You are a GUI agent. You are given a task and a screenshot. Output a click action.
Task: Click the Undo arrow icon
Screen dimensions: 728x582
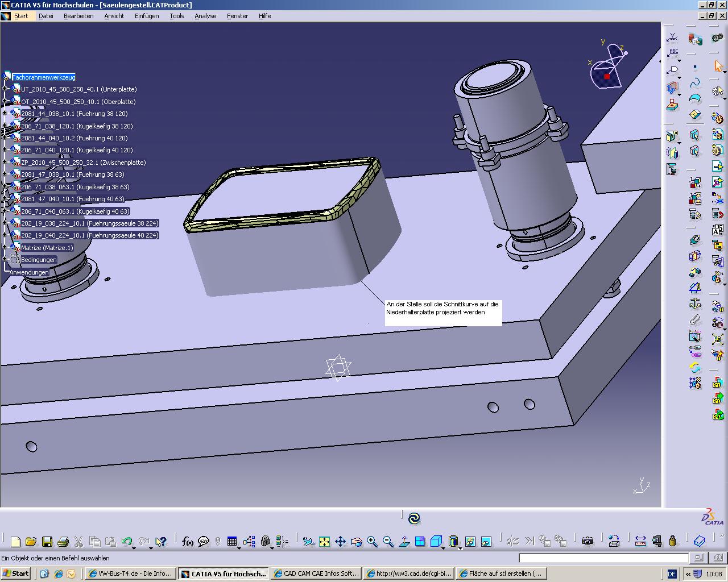point(126,542)
